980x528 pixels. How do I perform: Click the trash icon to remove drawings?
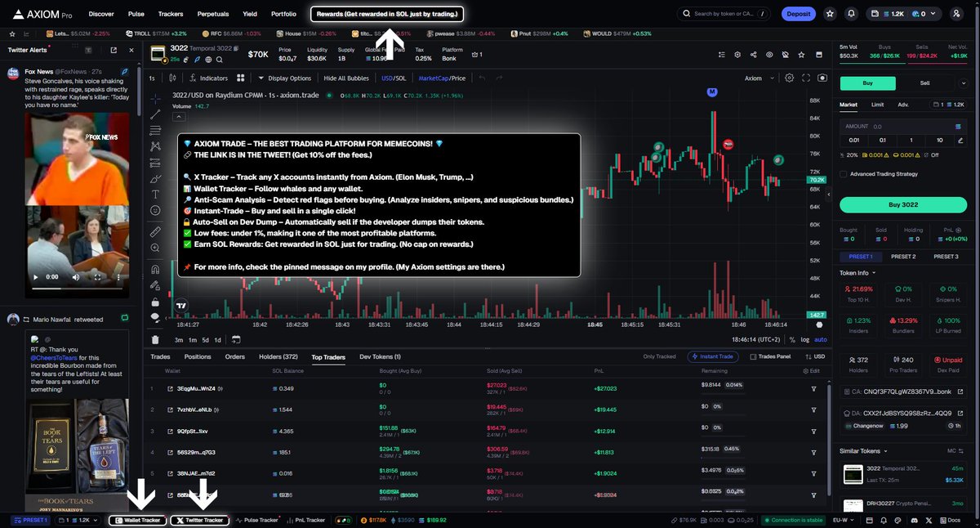pos(155,339)
